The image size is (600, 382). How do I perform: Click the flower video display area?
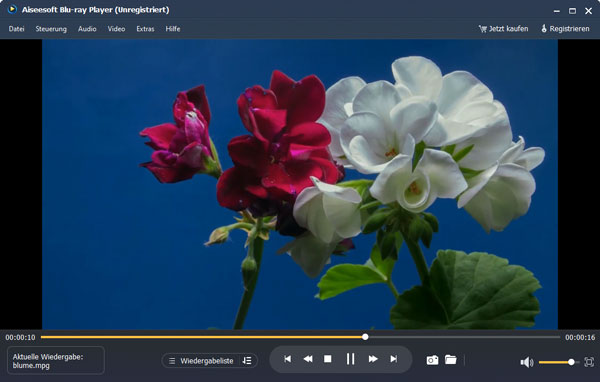[300, 184]
